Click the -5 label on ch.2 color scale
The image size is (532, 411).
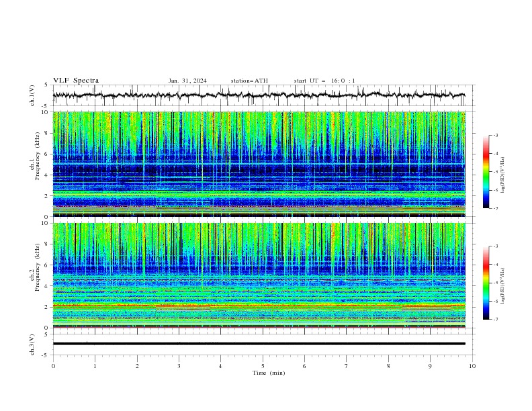495,283
